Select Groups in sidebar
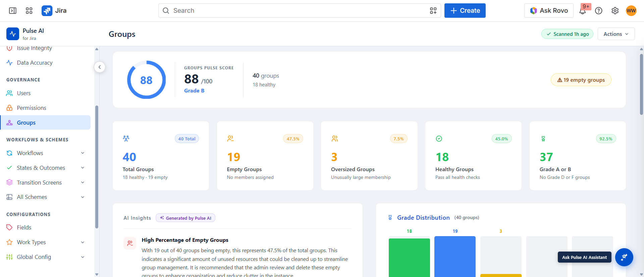Viewport: 644px width, 277px height. 45,123
